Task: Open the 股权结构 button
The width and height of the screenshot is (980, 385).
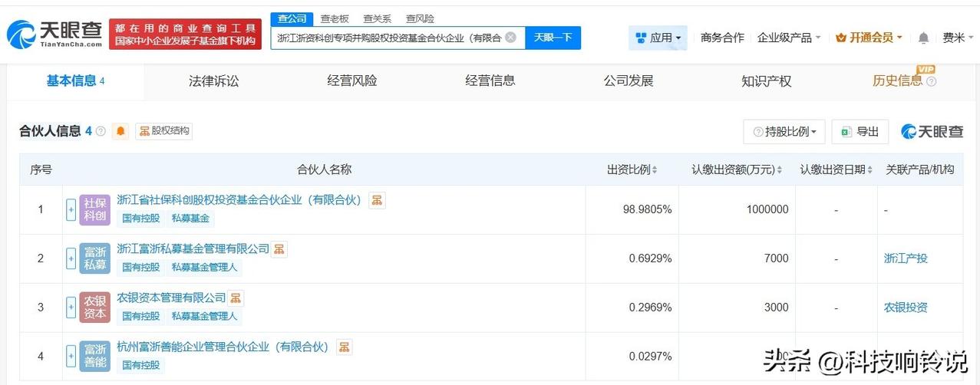Action: [x=163, y=131]
